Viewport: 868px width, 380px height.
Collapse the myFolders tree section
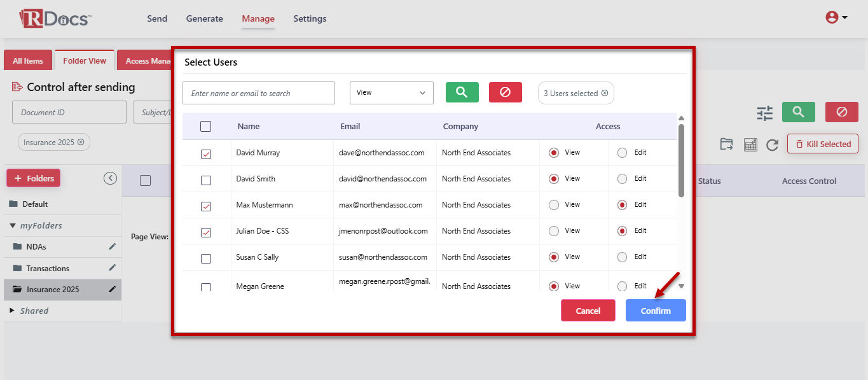(13, 225)
